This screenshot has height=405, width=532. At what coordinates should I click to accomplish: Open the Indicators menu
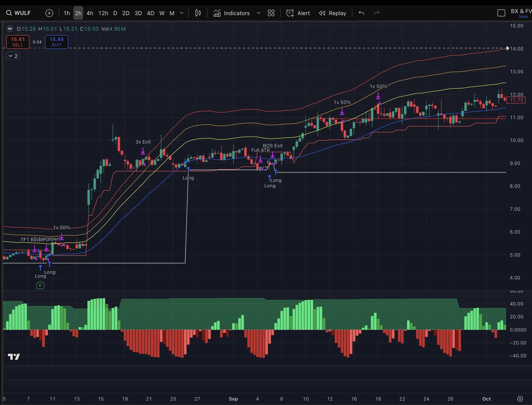click(x=232, y=13)
